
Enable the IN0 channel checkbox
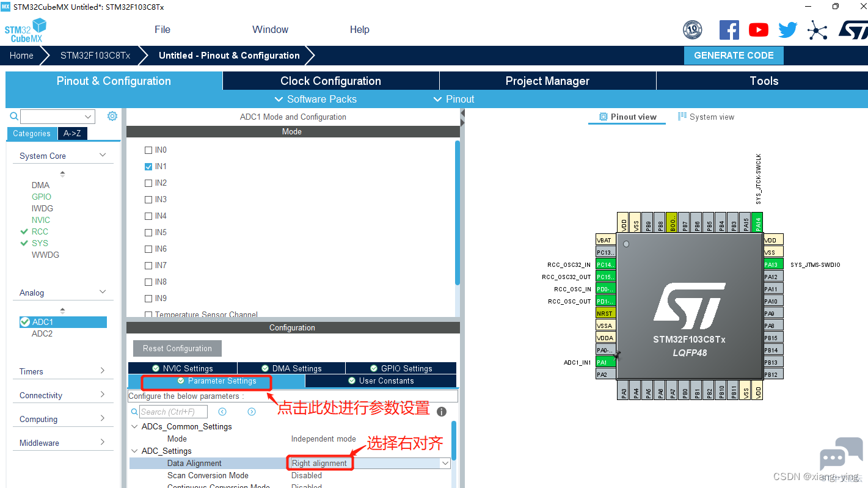[x=148, y=150]
